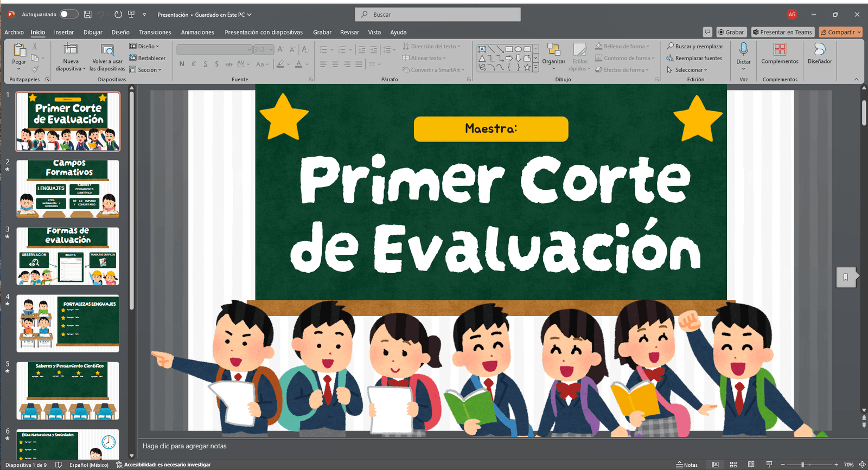Start presentation from beginning icon in title bar
The image size is (868, 470).
[131, 15]
